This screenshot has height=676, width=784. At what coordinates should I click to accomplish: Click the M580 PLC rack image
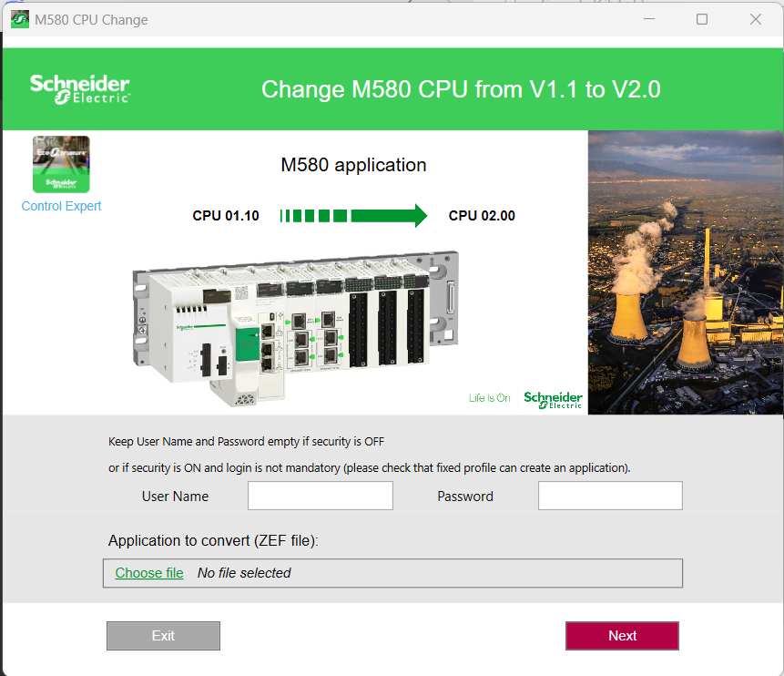[x=296, y=328]
